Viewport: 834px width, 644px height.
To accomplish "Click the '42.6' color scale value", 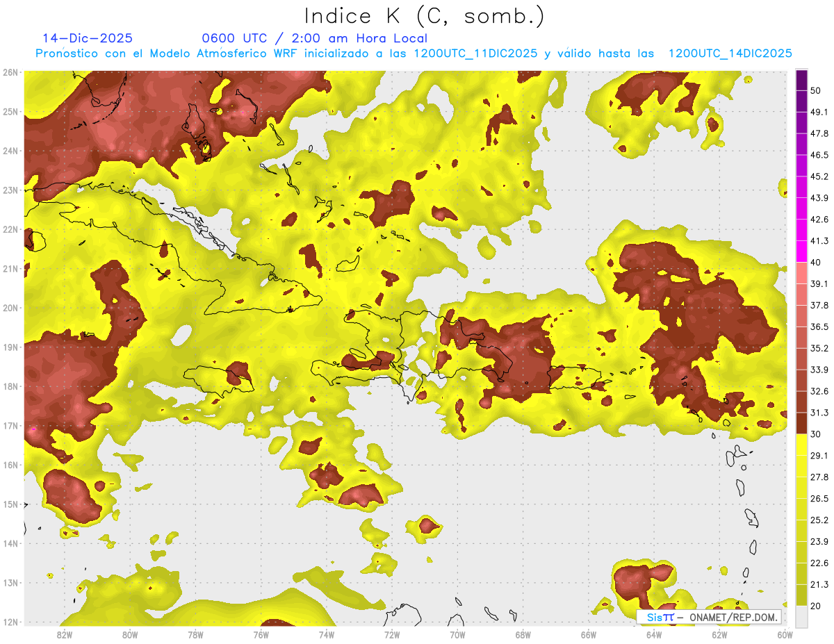I will (819, 220).
